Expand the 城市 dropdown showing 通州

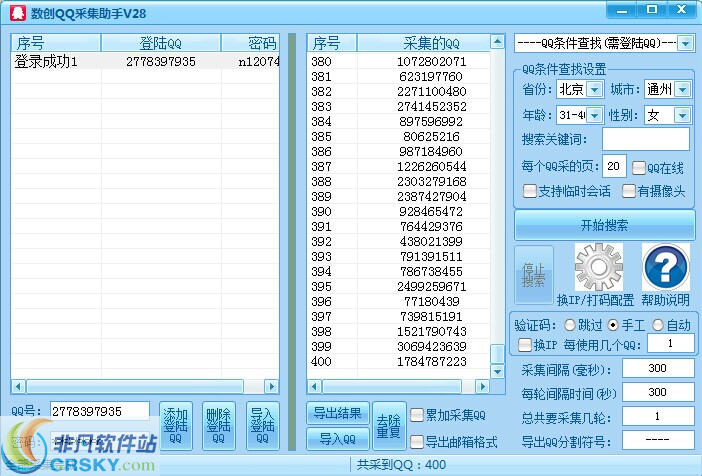pyautogui.click(x=682, y=89)
